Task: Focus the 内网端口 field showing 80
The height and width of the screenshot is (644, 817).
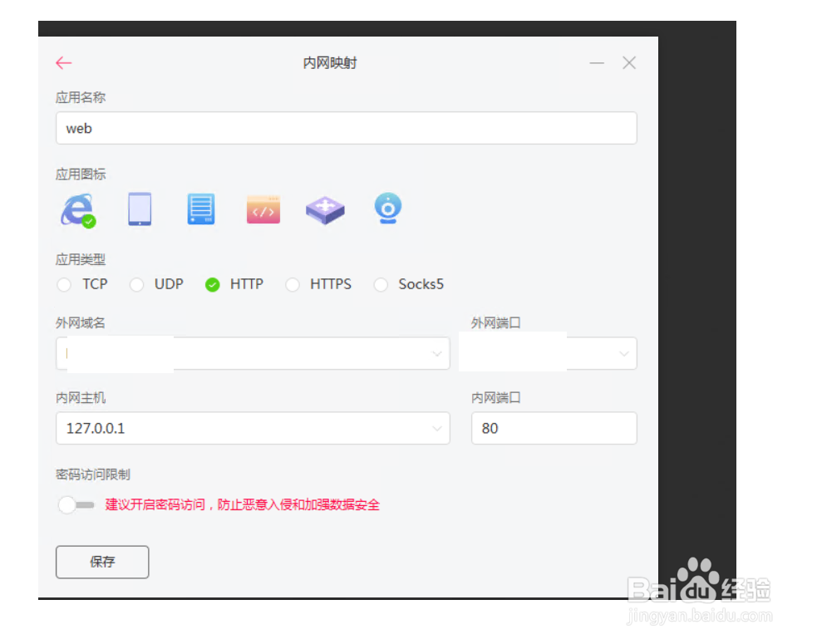Action: (x=554, y=428)
